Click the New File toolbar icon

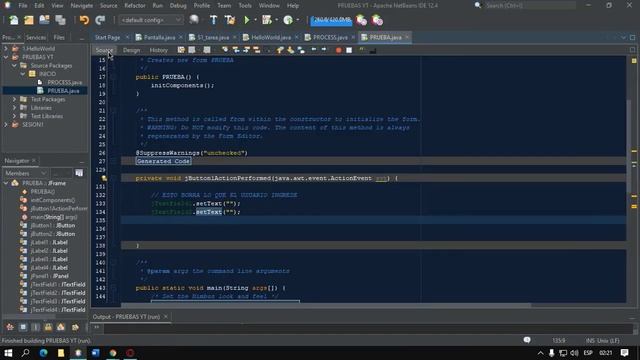pos(13,20)
